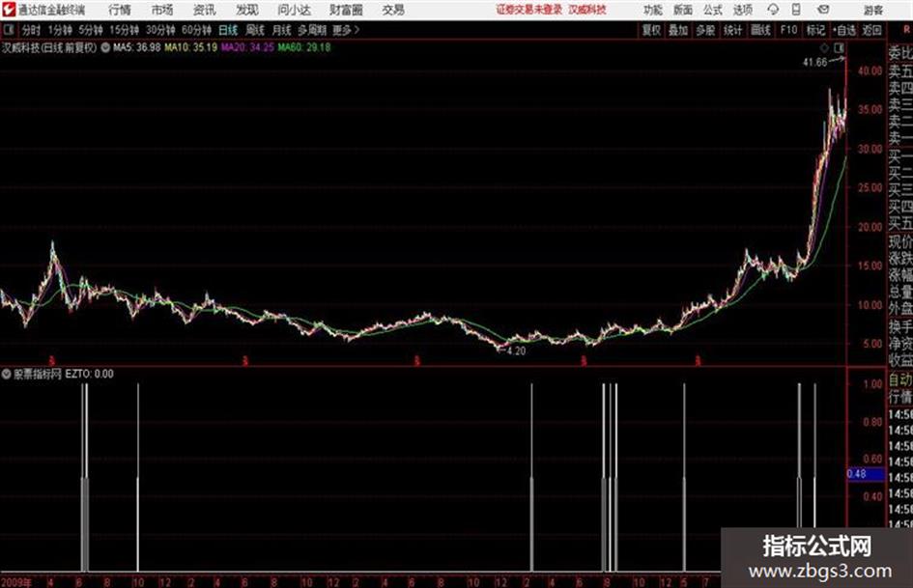Open the 功能 menu

(x=653, y=10)
